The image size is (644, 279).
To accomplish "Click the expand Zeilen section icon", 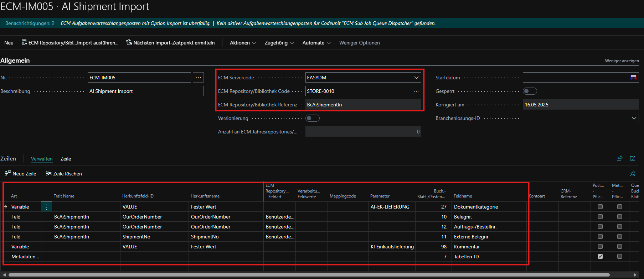I will pyautogui.click(x=633, y=158).
